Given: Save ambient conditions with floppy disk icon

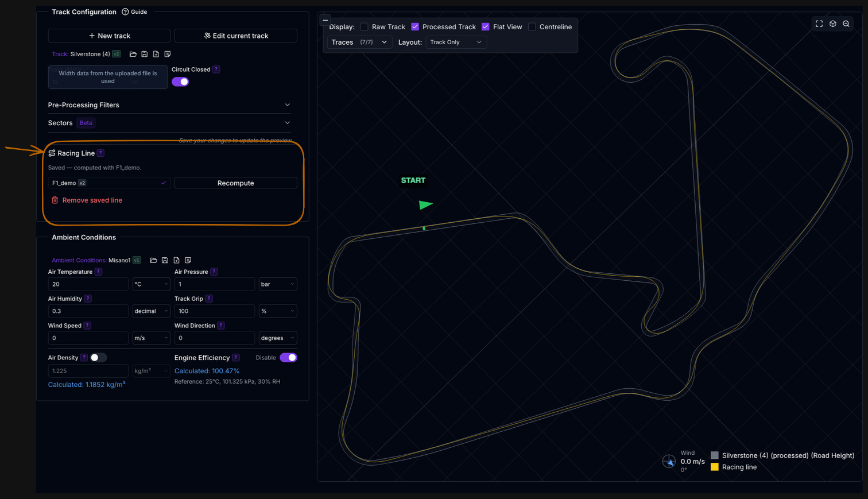Looking at the screenshot, I should pos(165,260).
